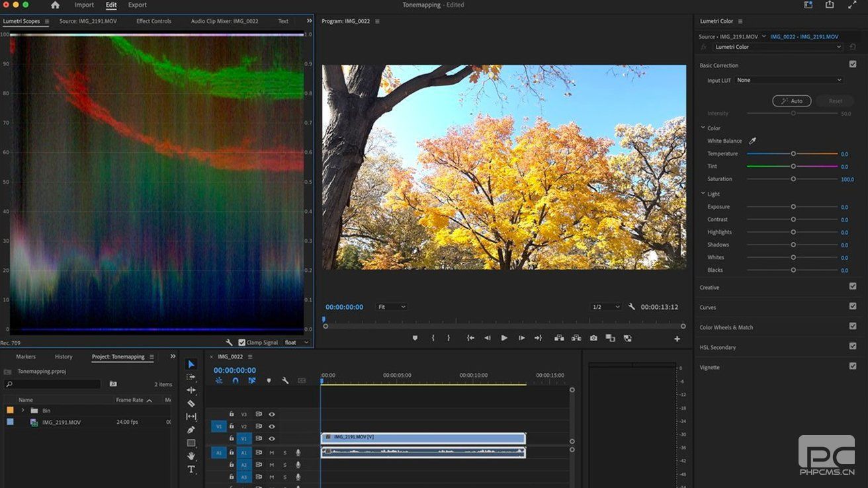The image size is (868, 488).
Task: Open the Fit zoom level dropdown
Action: click(391, 307)
